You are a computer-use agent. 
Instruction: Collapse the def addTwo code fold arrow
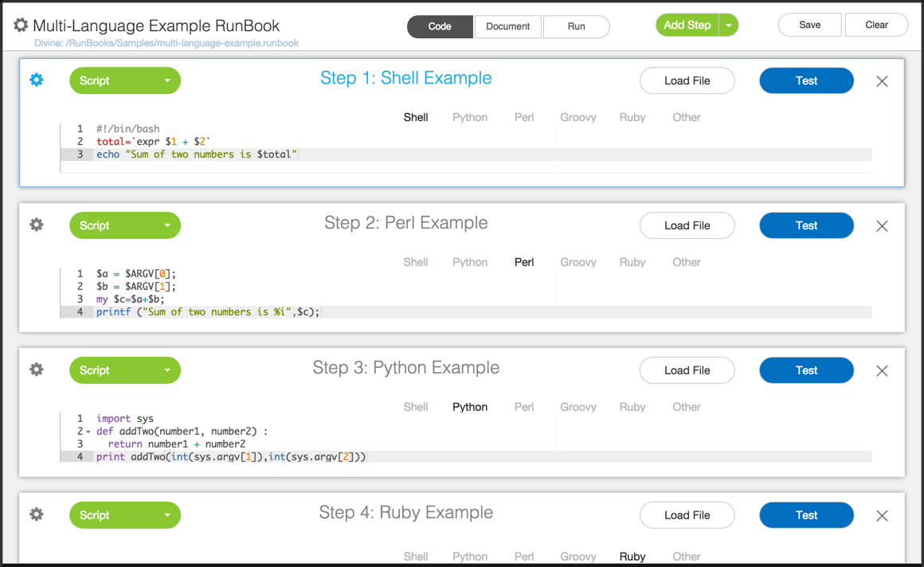click(88, 432)
